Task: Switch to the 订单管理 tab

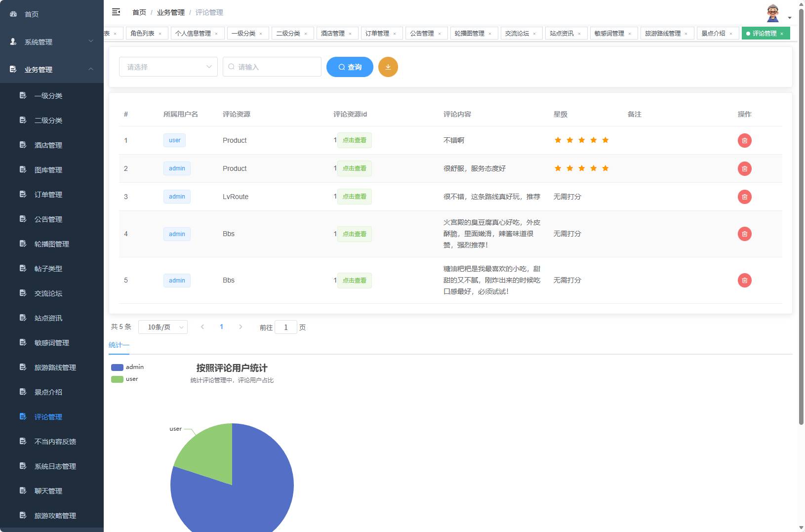Action: point(378,33)
